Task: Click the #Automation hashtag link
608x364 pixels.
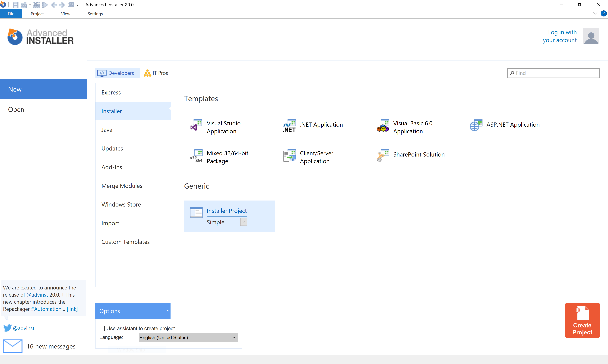Action: [x=46, y=309]
